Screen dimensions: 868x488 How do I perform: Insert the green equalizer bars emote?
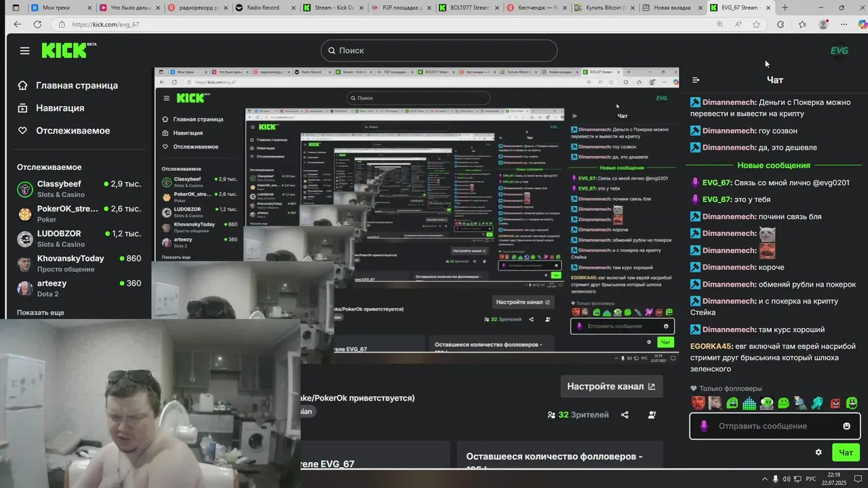click(749, 403)
